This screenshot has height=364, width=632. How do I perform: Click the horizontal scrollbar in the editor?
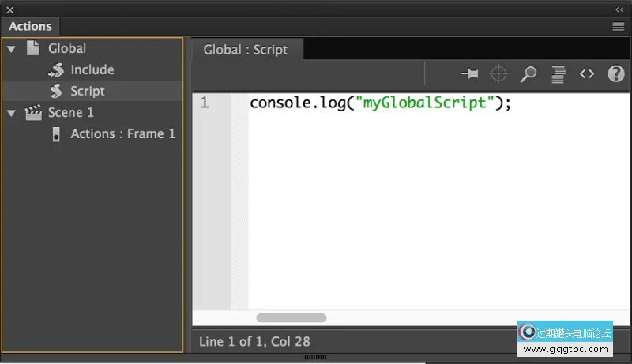pyautogui.click(x=292, y=317)
